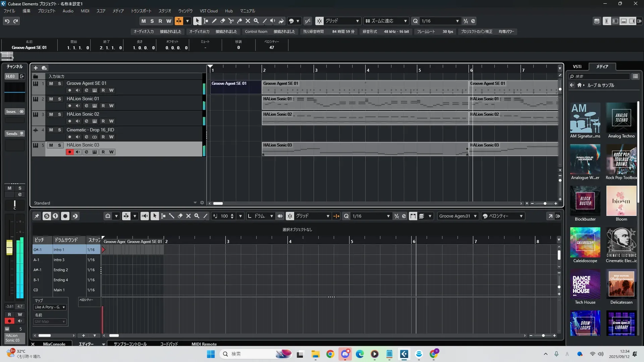Screen dimensions: 644x362
Task: Choose the Zoom magnifier tool in main toolbar
Action: pos(256,21)
